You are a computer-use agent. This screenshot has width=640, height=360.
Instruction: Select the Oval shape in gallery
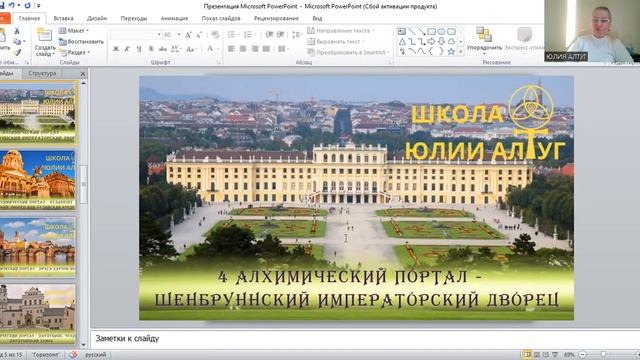pyautogui.click(x=441, y=31)
